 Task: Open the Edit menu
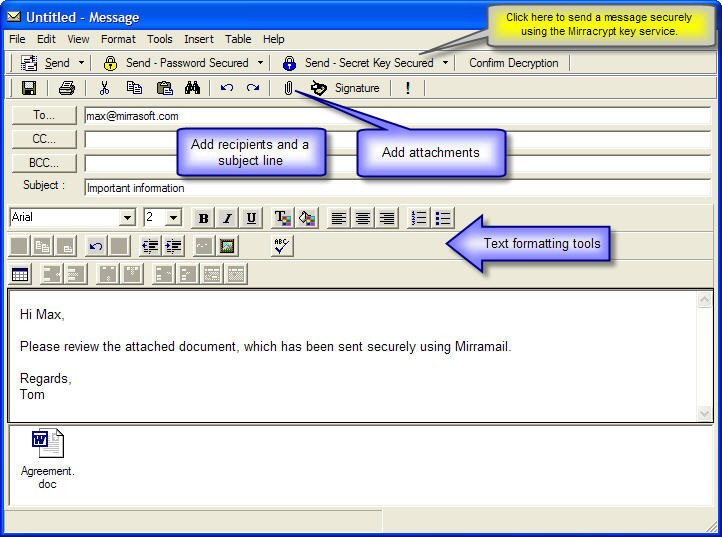[46, 39]
